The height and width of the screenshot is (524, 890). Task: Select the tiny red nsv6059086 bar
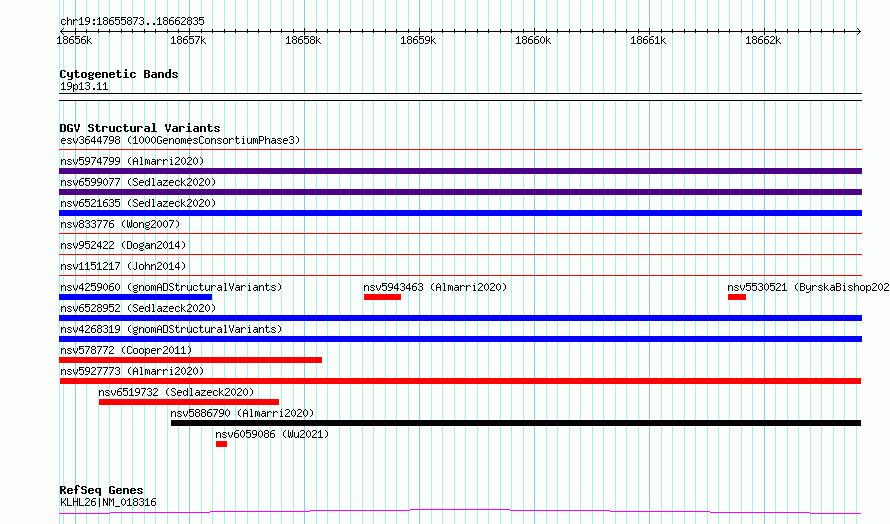point(221,444)
